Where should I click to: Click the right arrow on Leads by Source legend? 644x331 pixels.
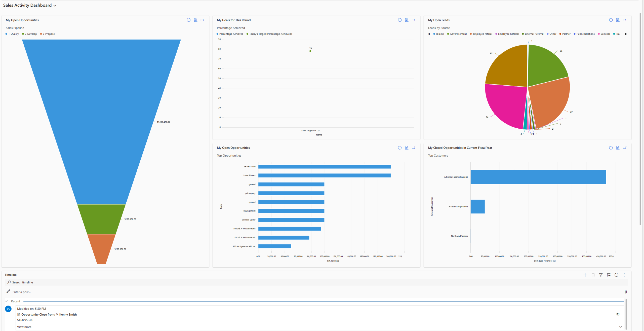(626, 34)
